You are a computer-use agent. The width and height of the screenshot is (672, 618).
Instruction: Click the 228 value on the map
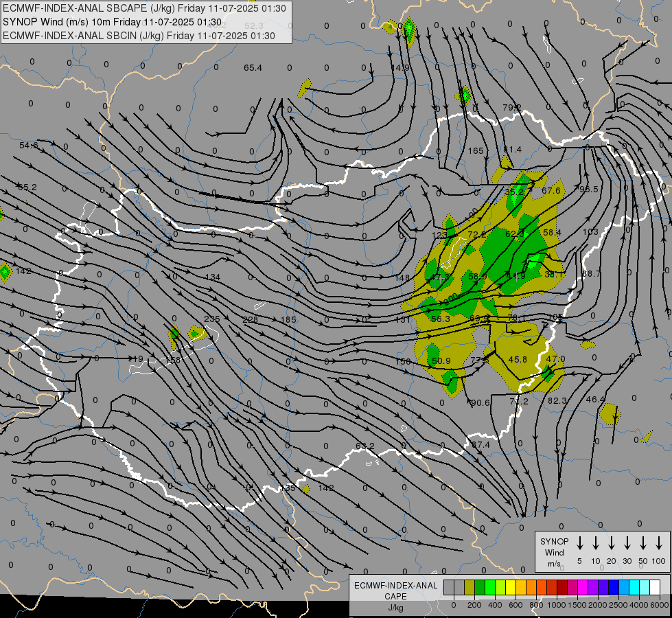pos(251,320)
